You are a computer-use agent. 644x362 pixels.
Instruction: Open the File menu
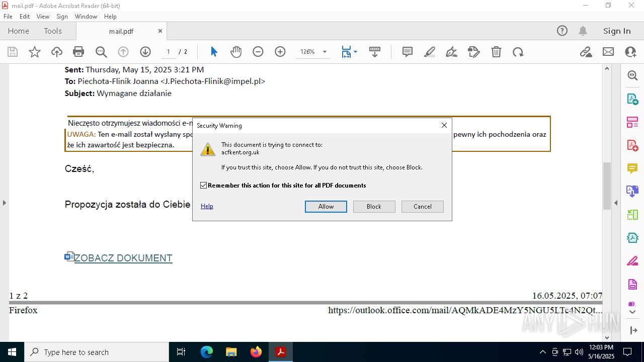point(8,17)
